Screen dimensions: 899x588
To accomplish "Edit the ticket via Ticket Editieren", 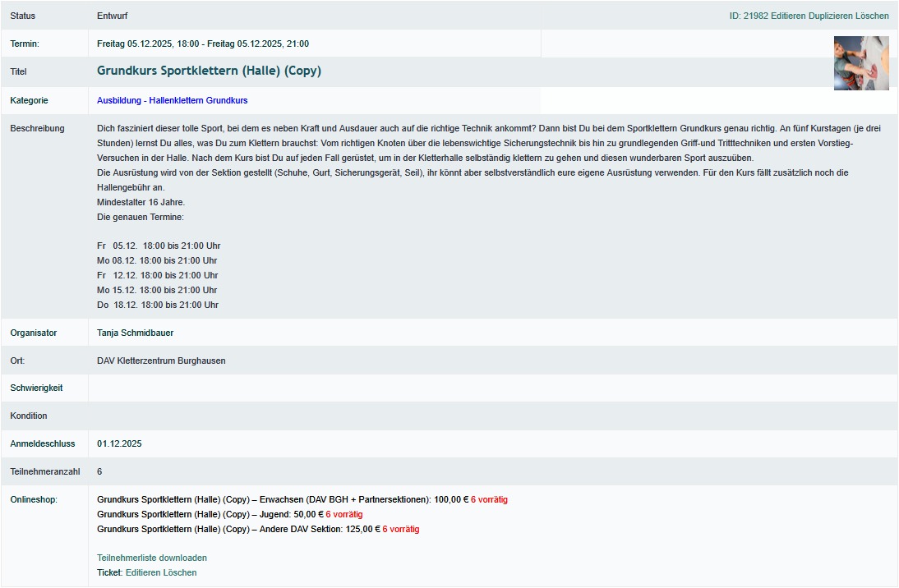I will tap(144, 572).
